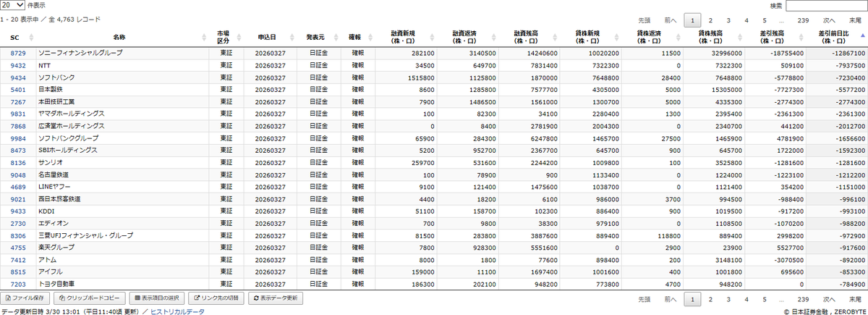Viewport: 868px width, 315px height.
Task: Go to page 239 in top pagination
Action: (x=803, y=20)
